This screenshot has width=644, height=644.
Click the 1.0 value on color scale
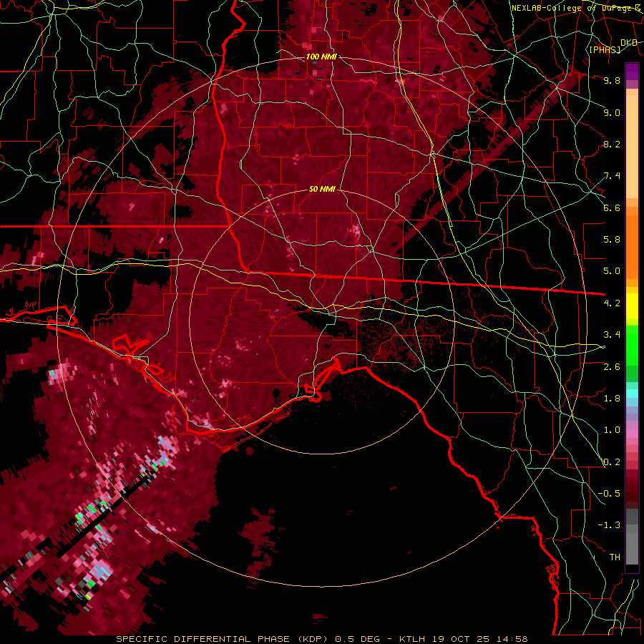tap(612, 430)
